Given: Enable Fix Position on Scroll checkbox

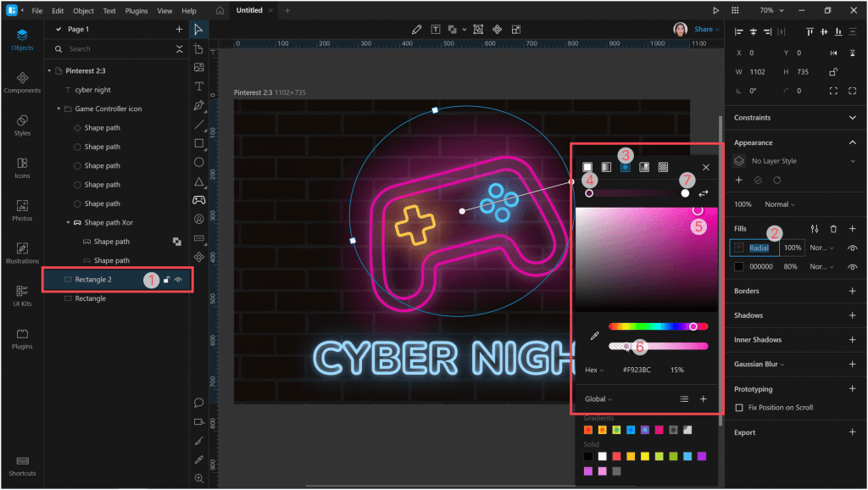Looking at the screenshot, I should [739, 408].
